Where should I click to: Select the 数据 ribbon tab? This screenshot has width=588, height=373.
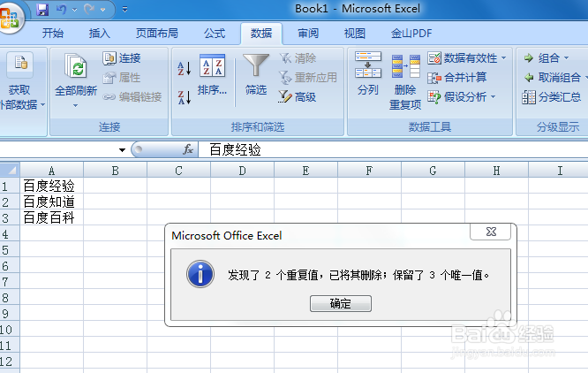261,33
